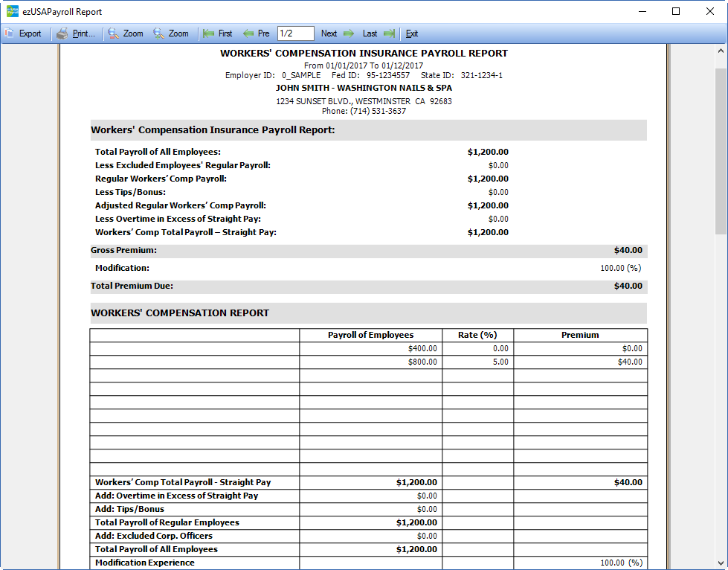The height and width of the screenshot is (570, 728).
Task: Click the Payroll of Employees column header
Action: point(370,335)
